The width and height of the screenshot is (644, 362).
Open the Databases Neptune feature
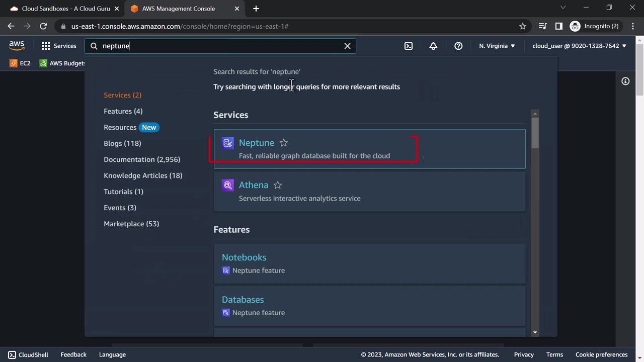point(243,300)
